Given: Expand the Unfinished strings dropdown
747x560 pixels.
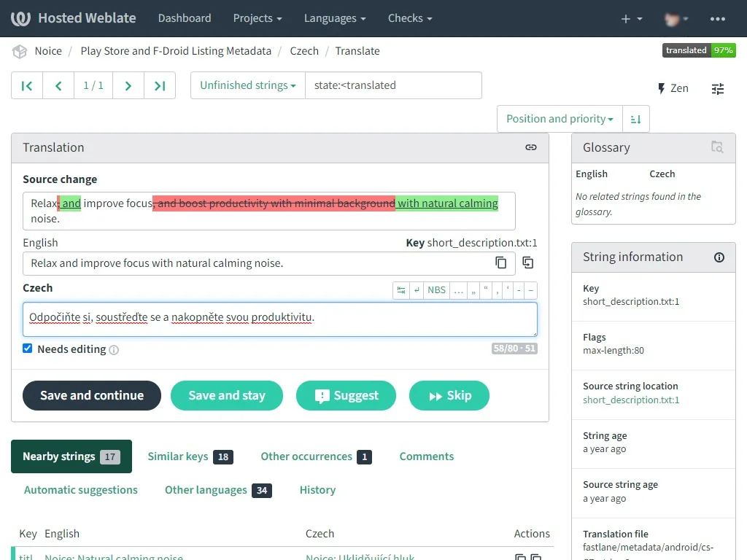Looking at the screenshot, I should click(x=247, y=85).
